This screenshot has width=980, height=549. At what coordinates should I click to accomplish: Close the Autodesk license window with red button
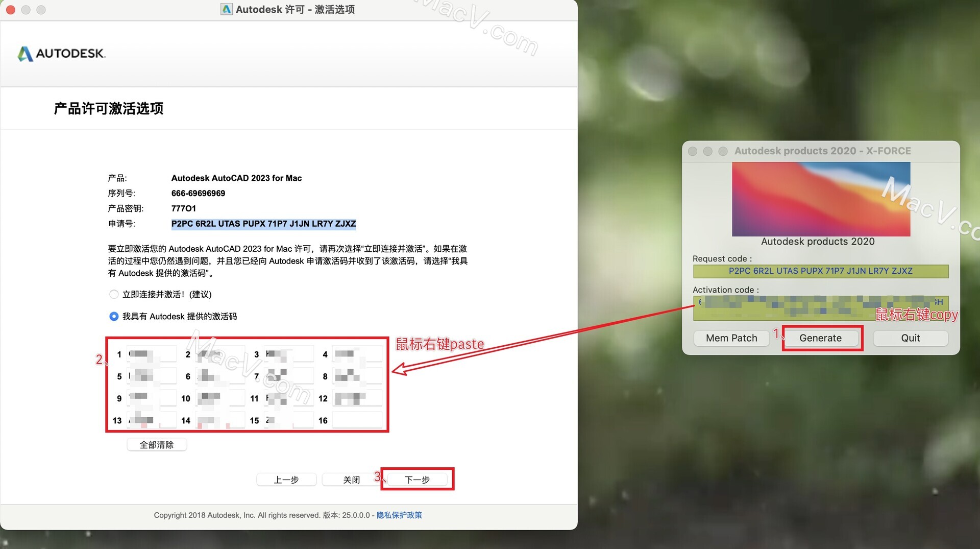pos(10,10)
